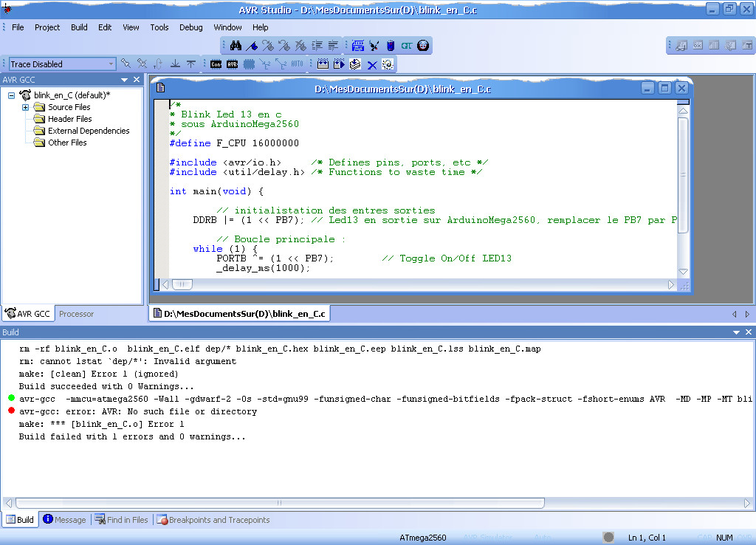Click the blue trash can toolbar icon
Image resolution: width=756 pixels, height=545 pixels.
(x=391, y=46)
